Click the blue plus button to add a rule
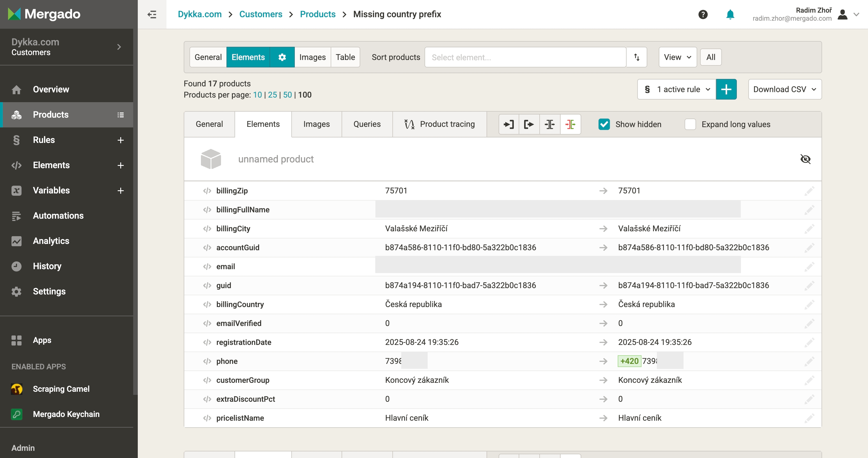Screen dimensions: 868x458 coord(726,89)
